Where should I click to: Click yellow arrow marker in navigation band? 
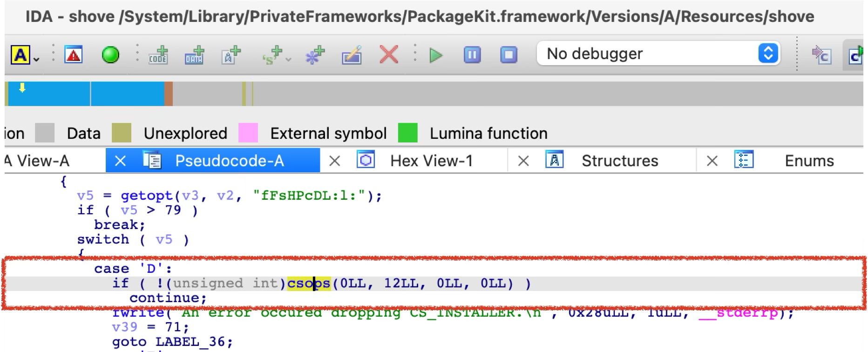click(x=22, y=88)
